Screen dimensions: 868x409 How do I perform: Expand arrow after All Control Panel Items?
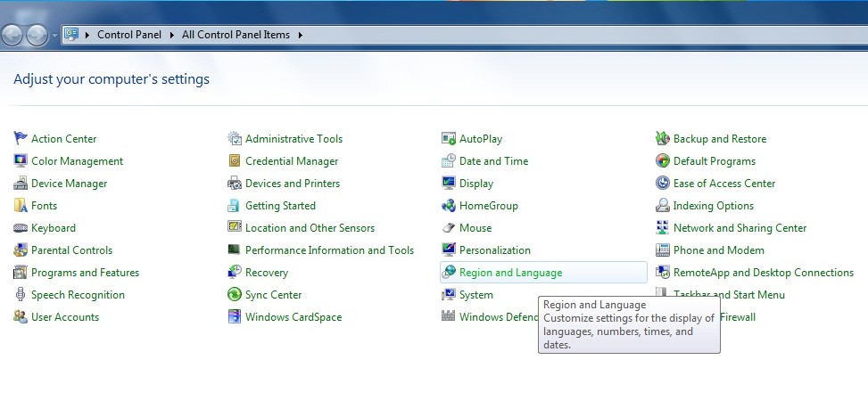[301, 35]
